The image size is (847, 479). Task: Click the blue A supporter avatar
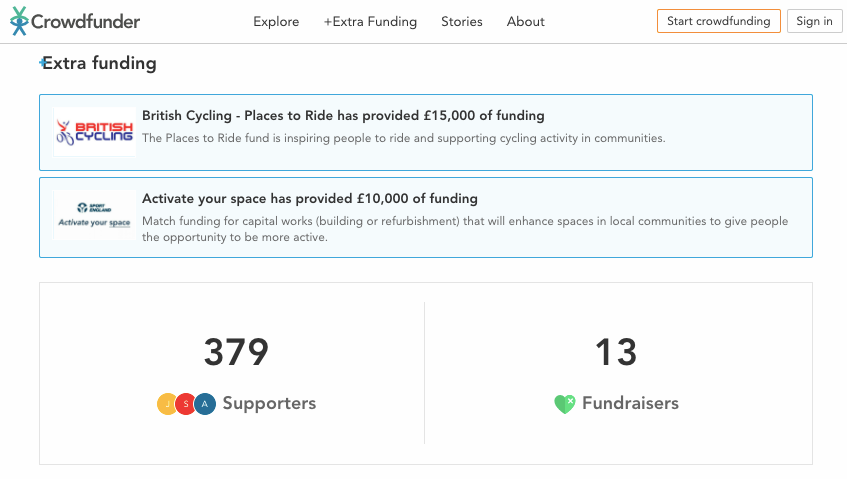tap(205, 404)
